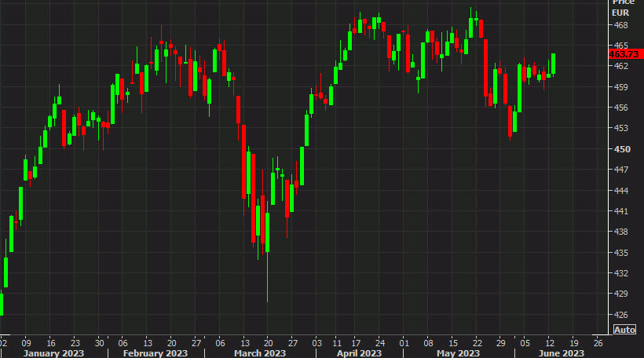The image size is (644, 358).
Task: Select the March 20 candle with longest lower wick
Action: [267, 253]
